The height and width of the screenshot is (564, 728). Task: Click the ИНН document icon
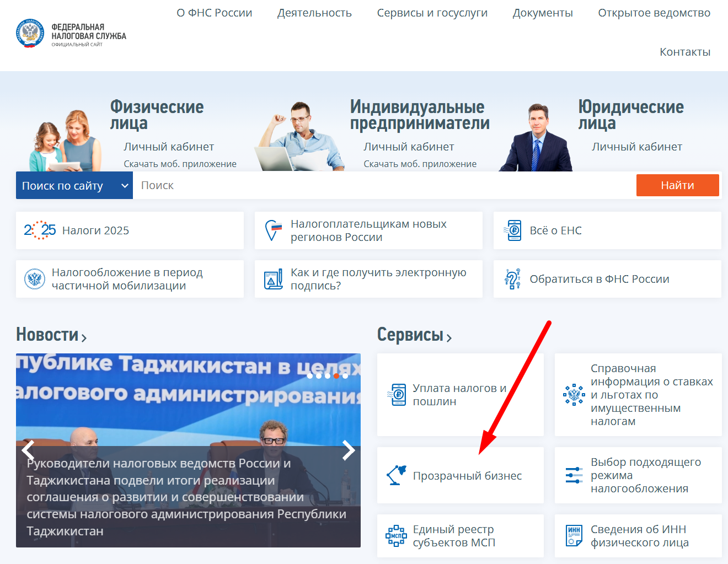point(574,535)
